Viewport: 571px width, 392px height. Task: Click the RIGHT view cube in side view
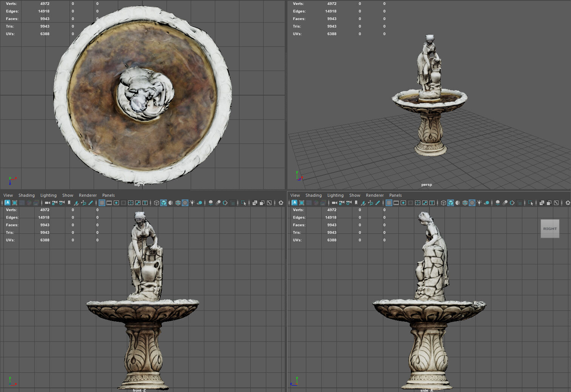click(x=550, y=228)
